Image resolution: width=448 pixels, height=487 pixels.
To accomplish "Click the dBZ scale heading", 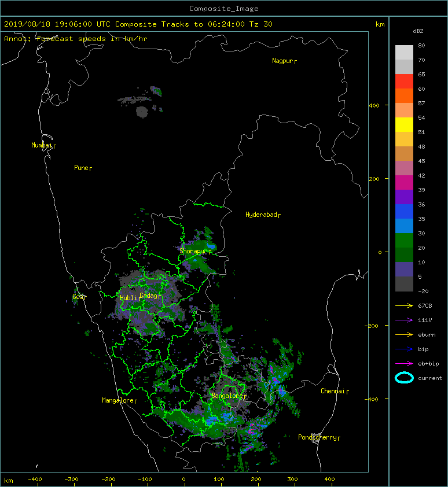I will [418, 31].
